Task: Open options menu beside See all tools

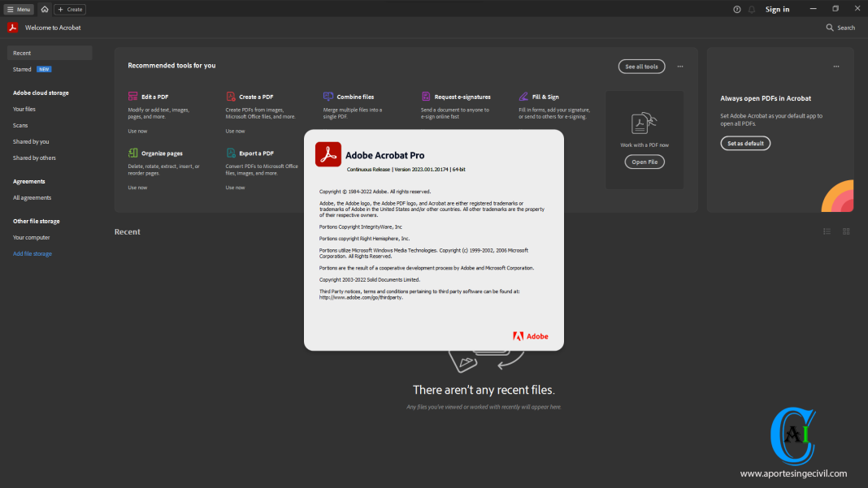Action: point(680,67)
